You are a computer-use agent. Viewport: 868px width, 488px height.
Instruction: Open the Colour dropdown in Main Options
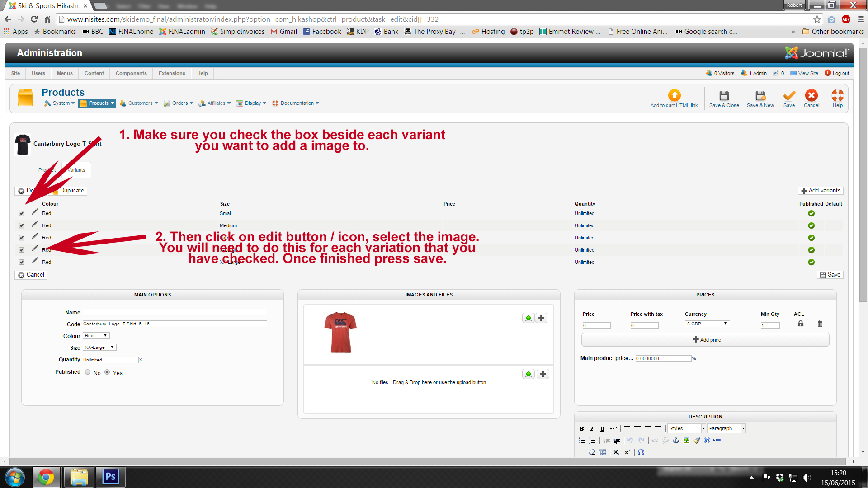tap(96, 336)
